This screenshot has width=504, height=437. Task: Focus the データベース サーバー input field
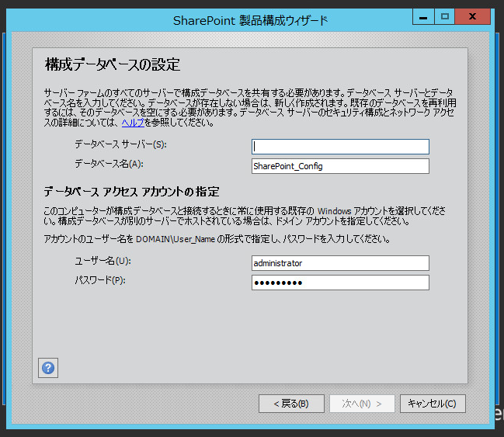tap(340, 147)
